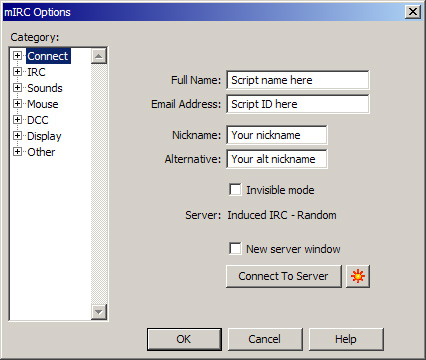Click into the Full Name field
Image resolution: width=426 pixels, height=360 pixels.
click(298, 80)
